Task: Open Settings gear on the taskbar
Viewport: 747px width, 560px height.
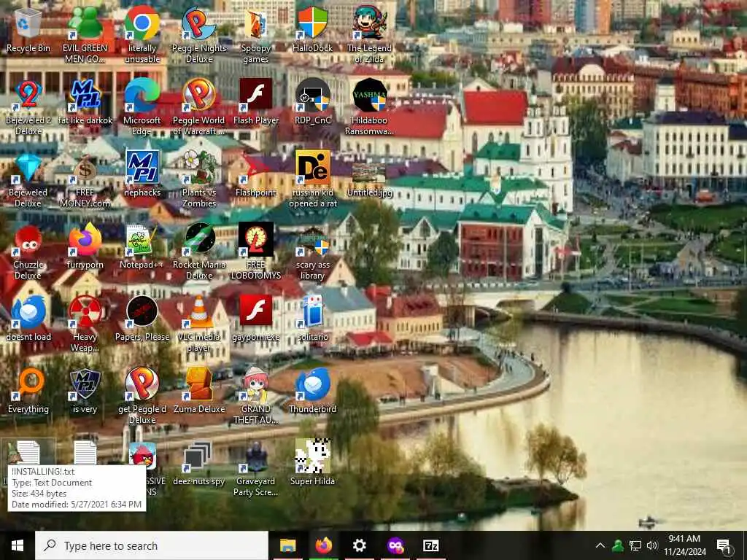Action: (x=359, y=545)
